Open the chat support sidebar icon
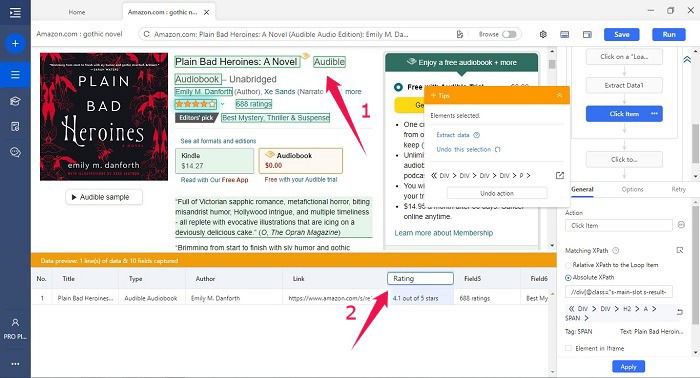700x378 pixels. (15, 153)
